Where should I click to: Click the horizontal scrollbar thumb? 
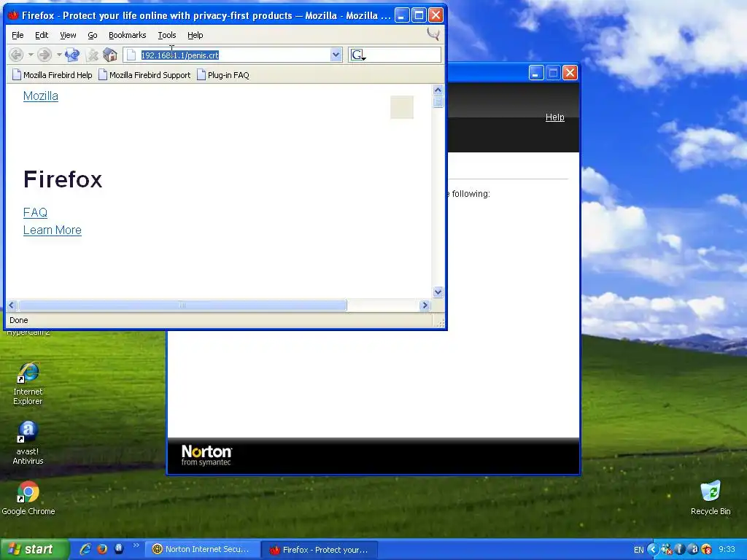[182, 306]
